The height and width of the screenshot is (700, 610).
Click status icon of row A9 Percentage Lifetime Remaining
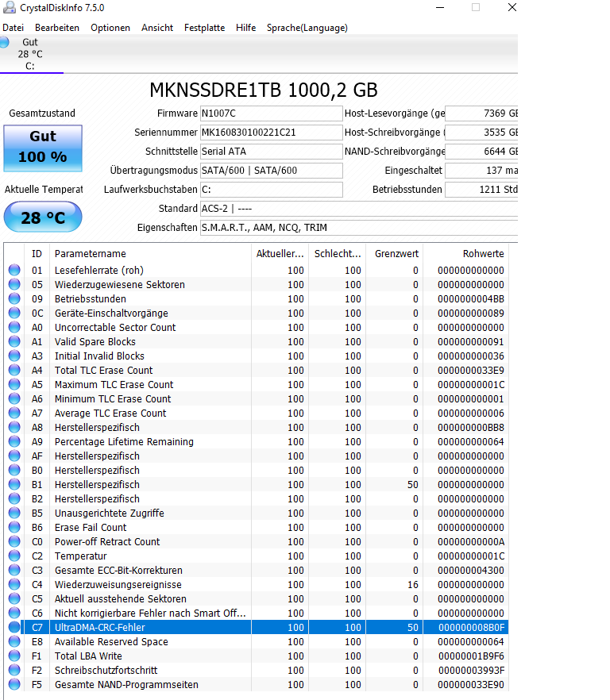click(14, 441)
